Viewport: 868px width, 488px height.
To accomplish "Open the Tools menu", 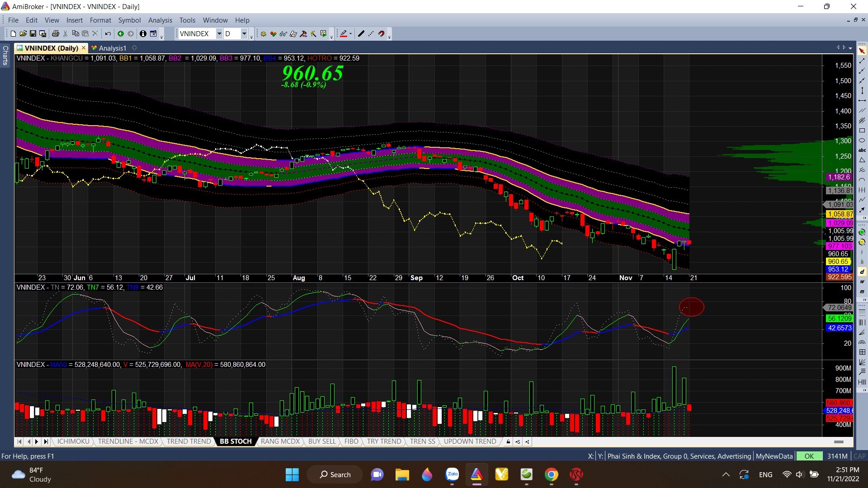I will pyautogui.click(x=187, y=20).
